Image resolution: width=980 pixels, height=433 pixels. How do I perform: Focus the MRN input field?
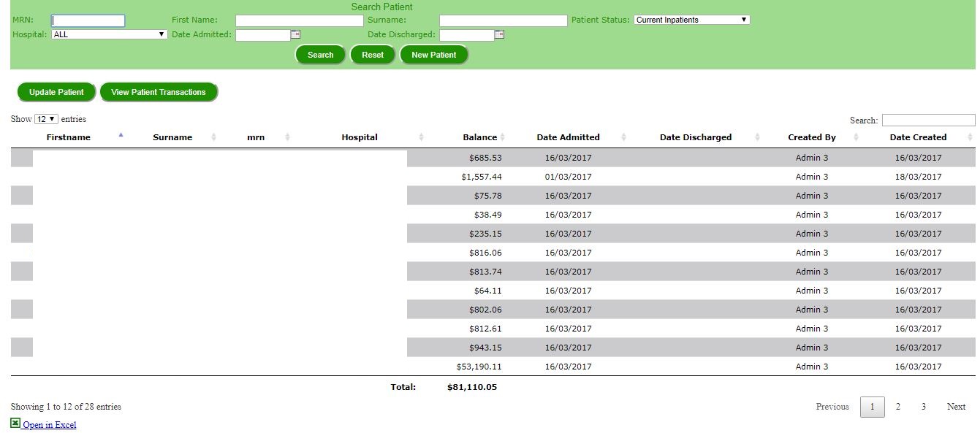coord(88,20)
